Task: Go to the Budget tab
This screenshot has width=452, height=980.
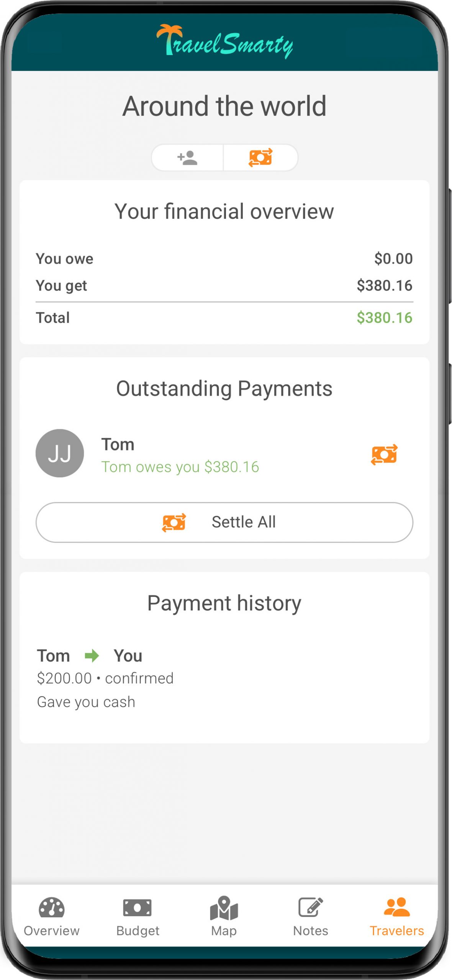Action: pyautogui.click(x=138, y=916)
